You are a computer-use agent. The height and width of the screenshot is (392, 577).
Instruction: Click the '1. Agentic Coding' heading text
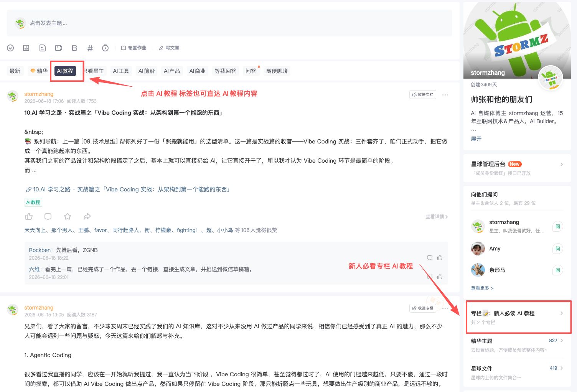[x=48, y=355]
